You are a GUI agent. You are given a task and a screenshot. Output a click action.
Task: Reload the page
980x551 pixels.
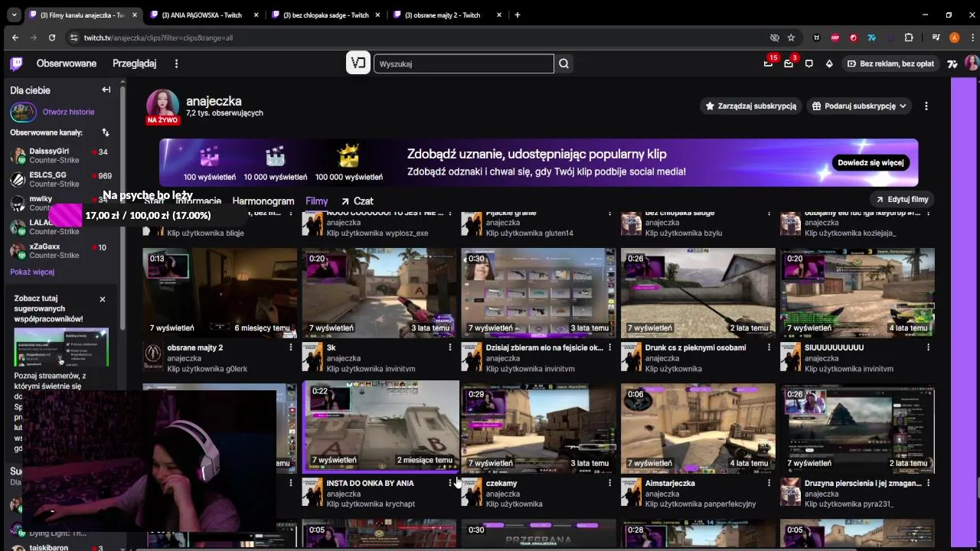click(x=52, y=37)
